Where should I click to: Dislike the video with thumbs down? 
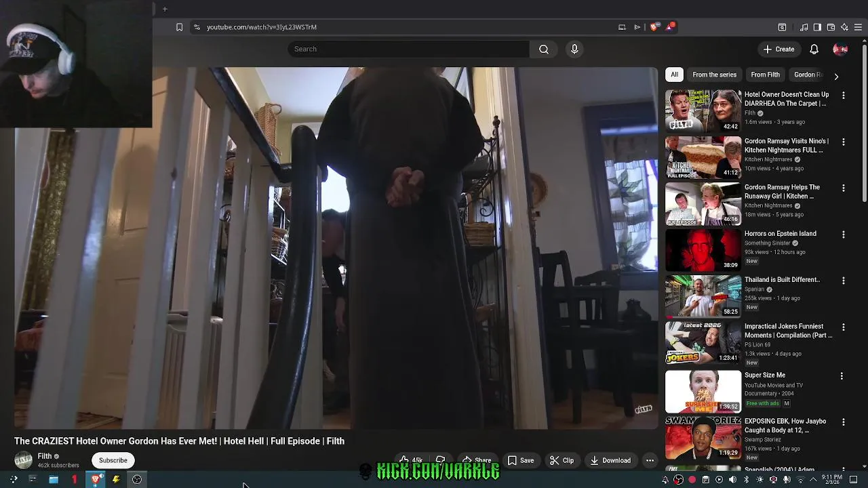[x=441, y=460]
